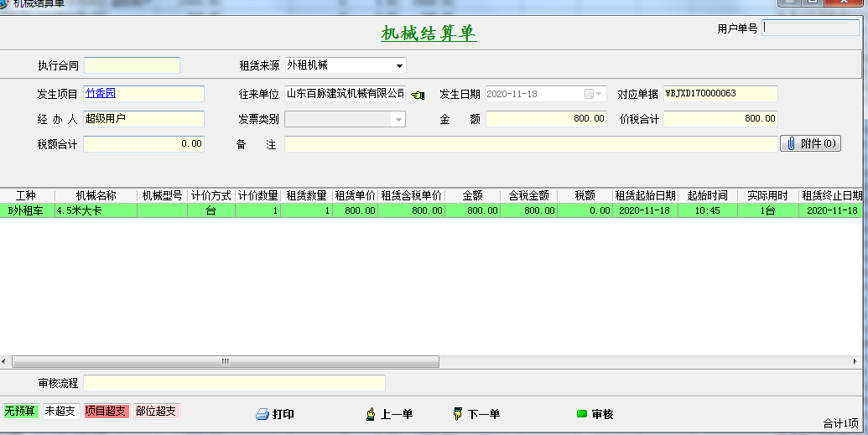Click the 上一单 hand icon
Screen dimensions: 868x435
pos(371,414)
